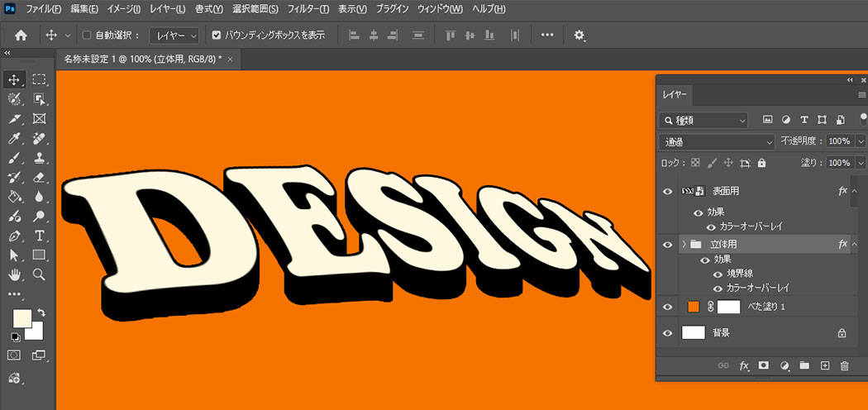Select the Hand tool
Image resolution: width=868 pixels, height=410 pixels.
[14, 274]
